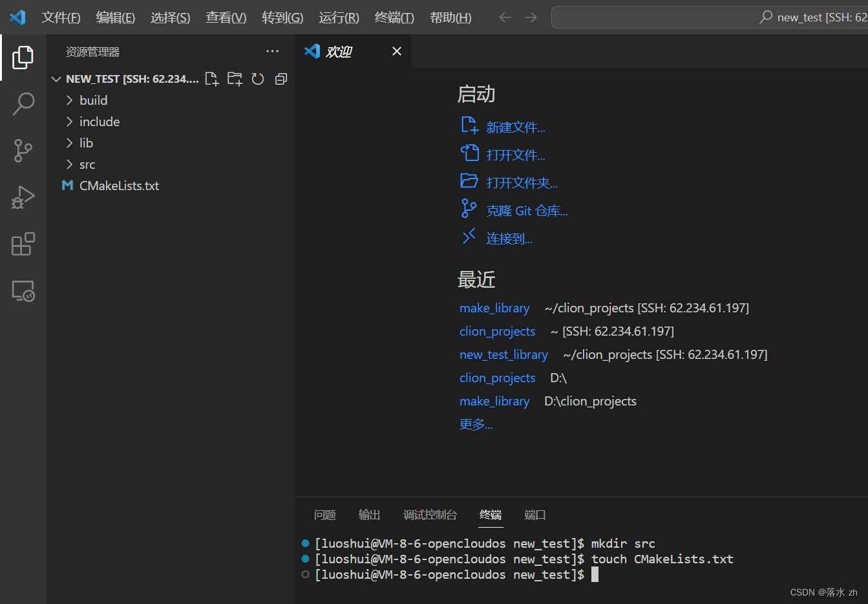
Task: Open the 终端(T) menu
Action: (x=394, y=17)
